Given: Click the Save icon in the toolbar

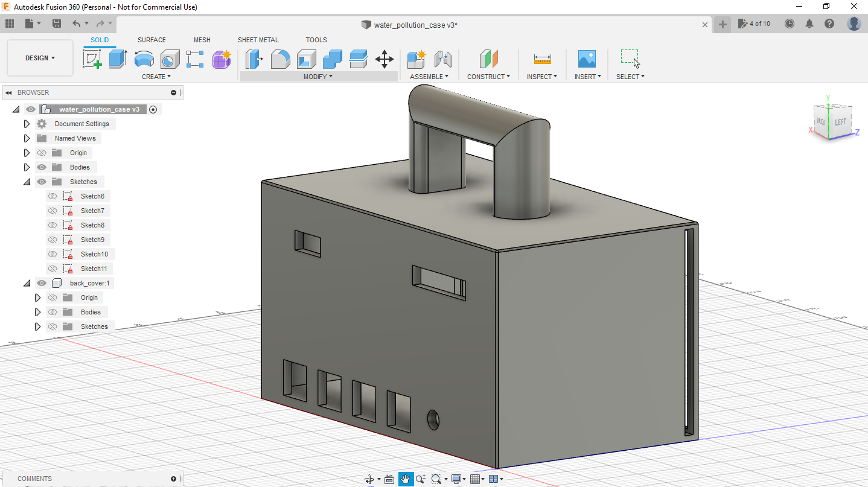Looking at the screenshot, I should point(57,23).
